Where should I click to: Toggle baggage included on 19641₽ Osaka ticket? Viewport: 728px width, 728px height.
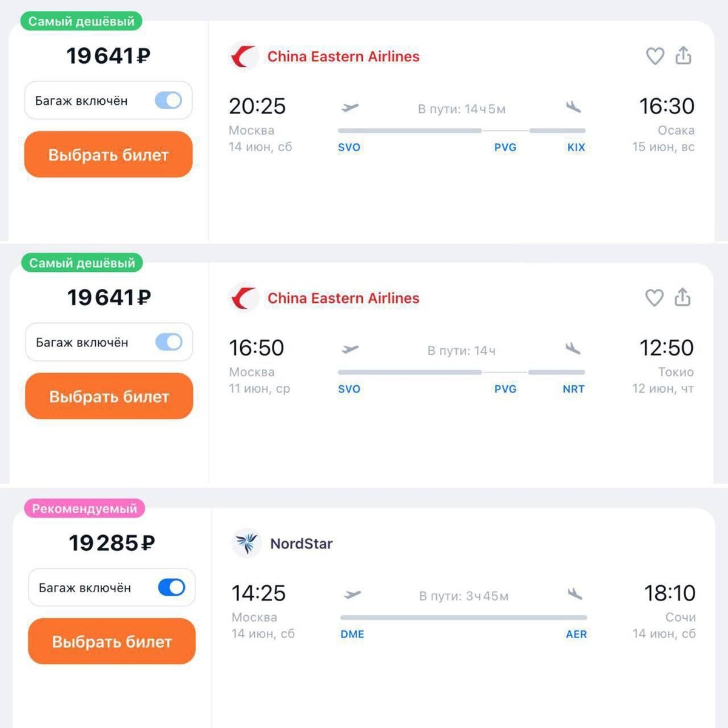pyautogui.click(x=168, y=100)
